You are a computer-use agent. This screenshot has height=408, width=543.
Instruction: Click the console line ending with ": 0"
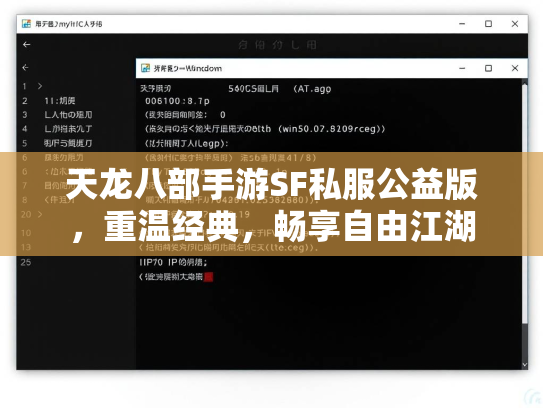pos(185,115)
